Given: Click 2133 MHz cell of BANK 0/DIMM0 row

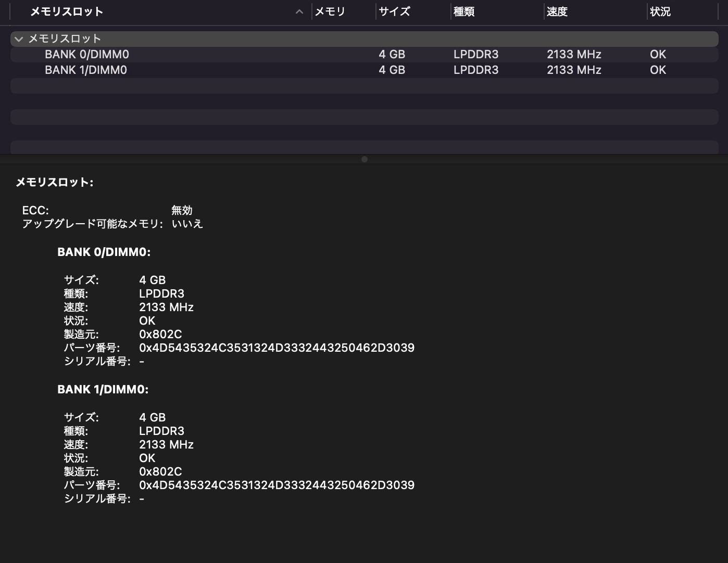Looking at the screenshot, I should point(574,55).
